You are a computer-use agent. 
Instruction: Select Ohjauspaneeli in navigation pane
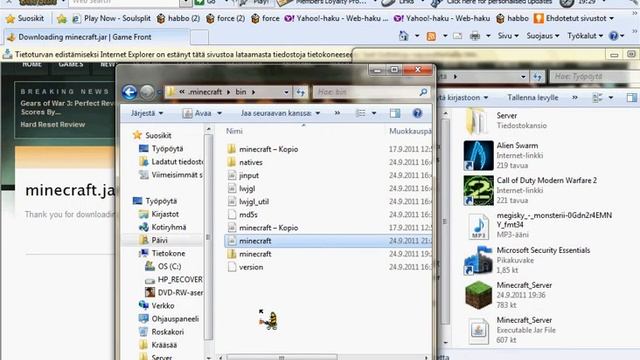(x=169, y=318)
